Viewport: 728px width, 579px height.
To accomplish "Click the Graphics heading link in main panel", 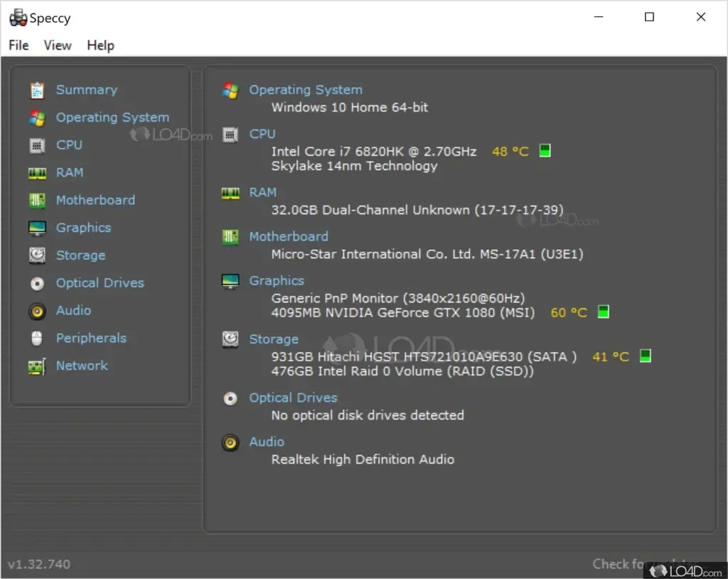I will tap(277, 281).
